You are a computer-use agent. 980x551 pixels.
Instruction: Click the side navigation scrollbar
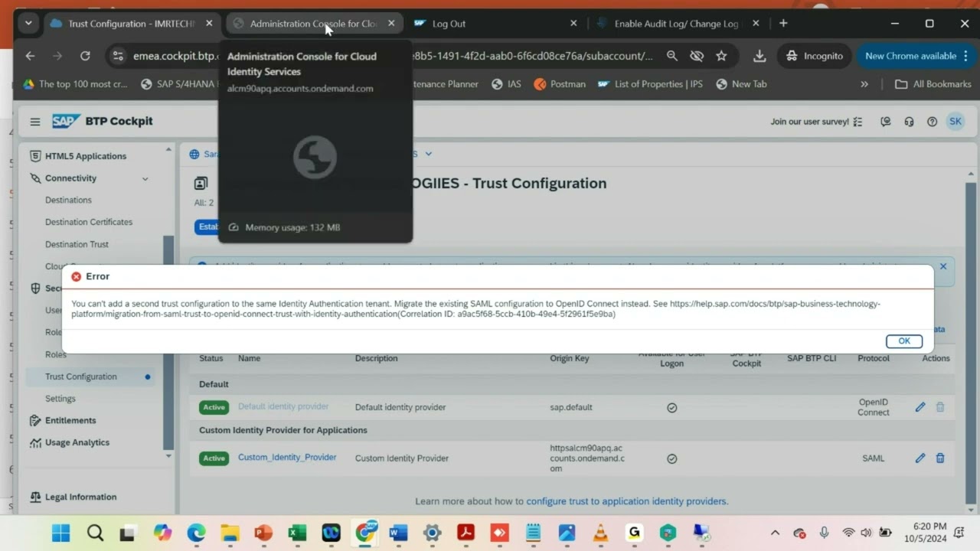click(x=169, y=344)
